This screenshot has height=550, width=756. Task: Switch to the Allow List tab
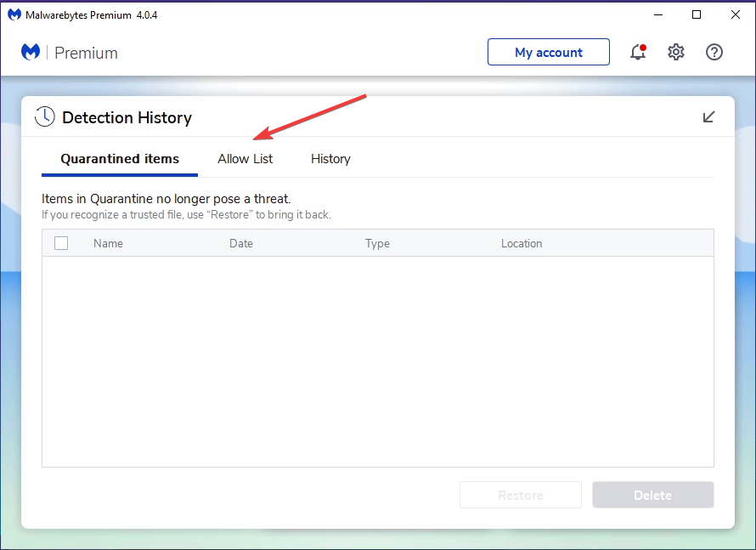[x=245, y=159]
